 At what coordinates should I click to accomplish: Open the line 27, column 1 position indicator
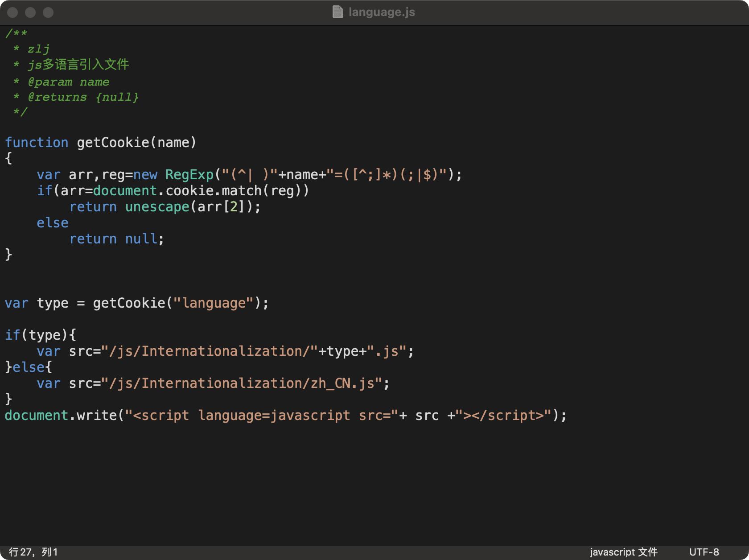click(33, 552)
